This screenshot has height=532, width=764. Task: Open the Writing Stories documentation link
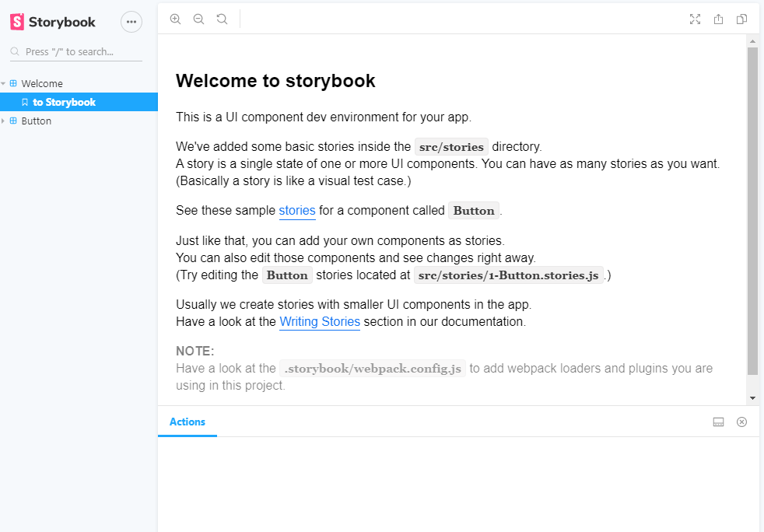(x=320, y=321)
